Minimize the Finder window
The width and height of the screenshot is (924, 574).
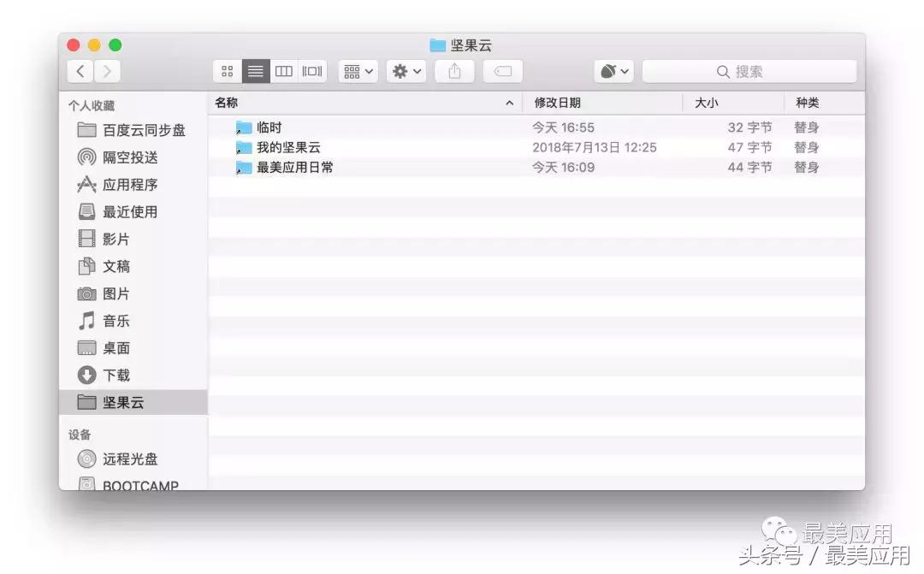[x=94, y=44]
